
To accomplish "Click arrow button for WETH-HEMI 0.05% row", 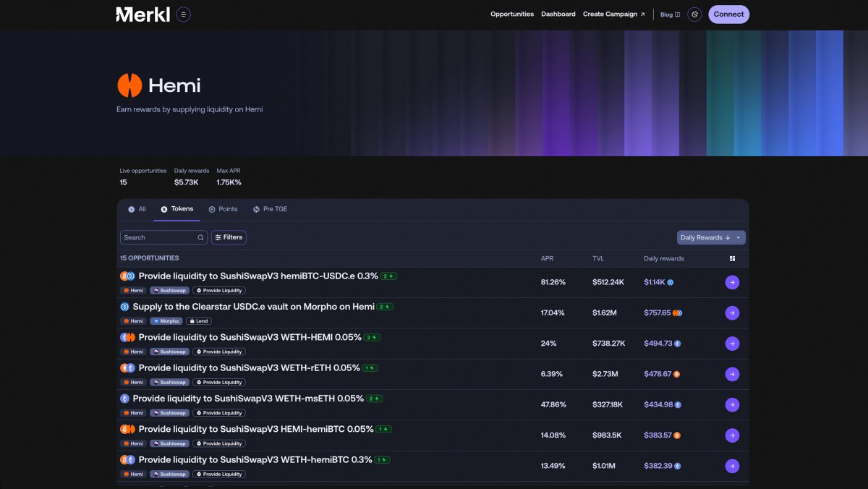I will (732, 344).
